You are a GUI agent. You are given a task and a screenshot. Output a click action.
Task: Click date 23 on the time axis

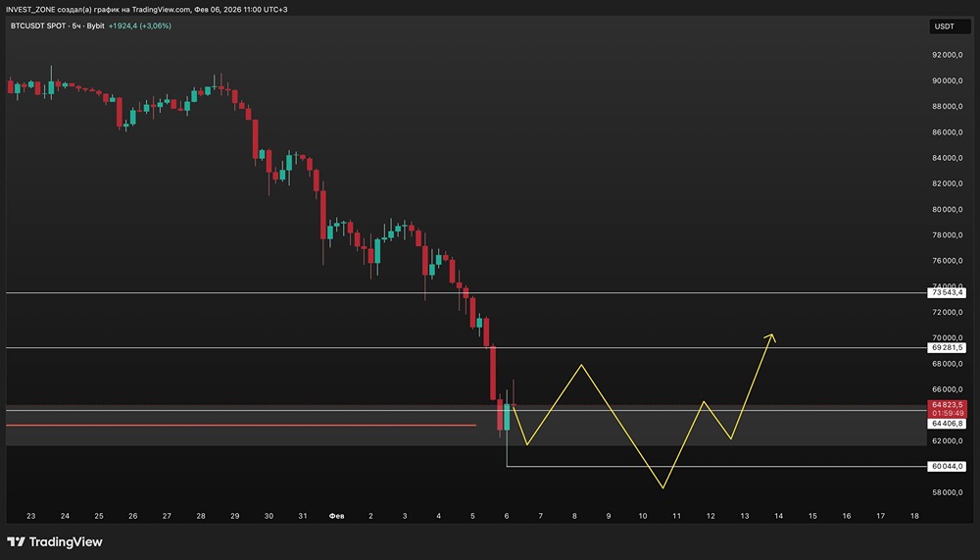(31, 516)
